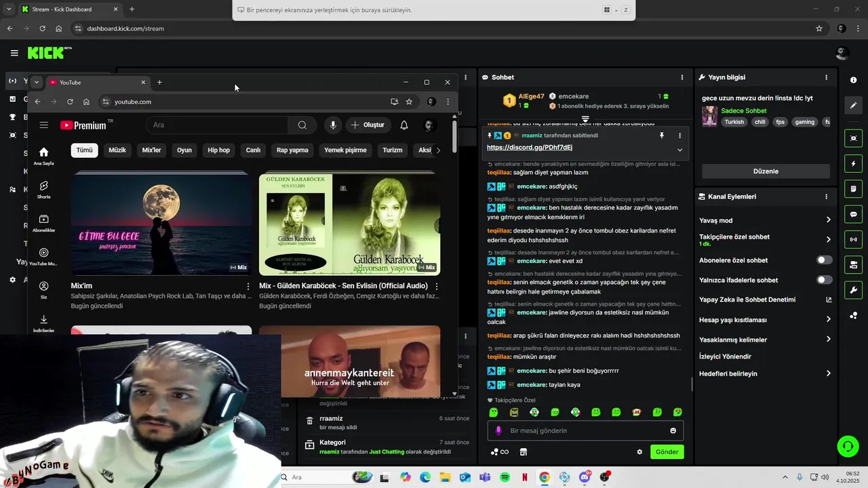This screenshot has width=868, height=488.
Task: Select the Müzik category chip
Action: click(x=117, y=150)
